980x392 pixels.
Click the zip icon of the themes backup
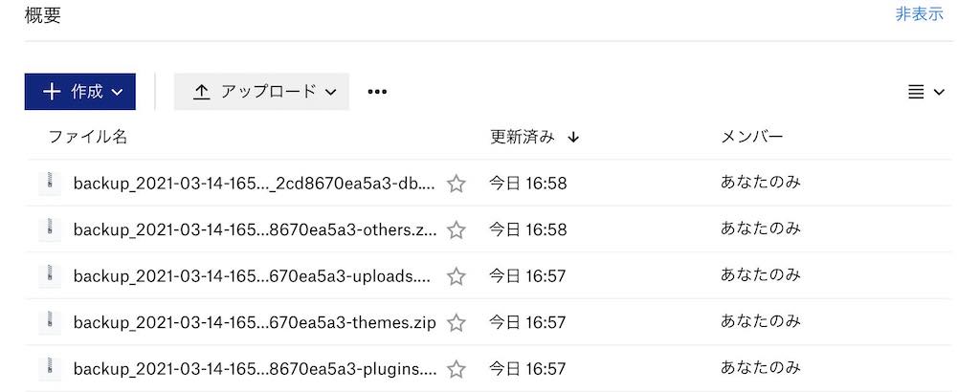(x=50, y=322)
